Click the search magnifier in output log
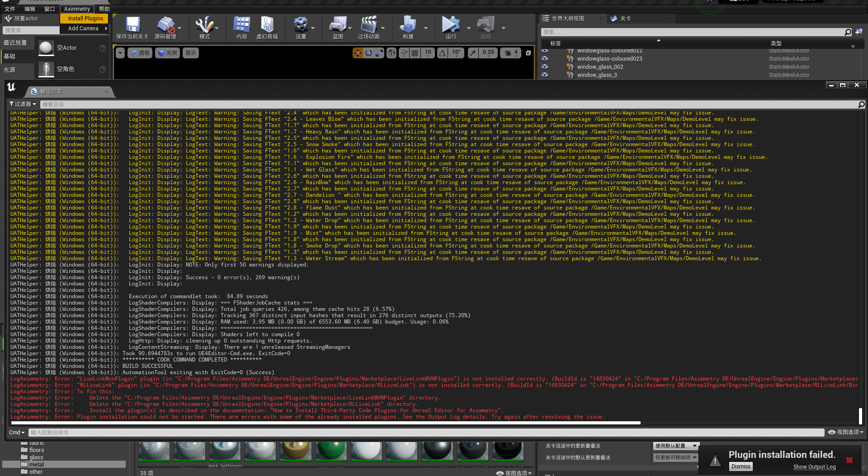This screenshot has width=868, height=476. [x=861, y=105]
